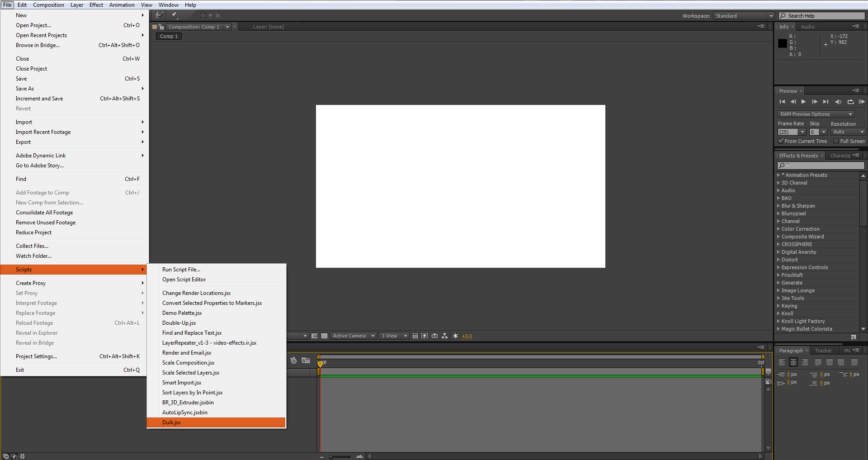Open the 1 View layout dropdown
The width and height of the screenshot is (868, 460).
coord(394,336)
